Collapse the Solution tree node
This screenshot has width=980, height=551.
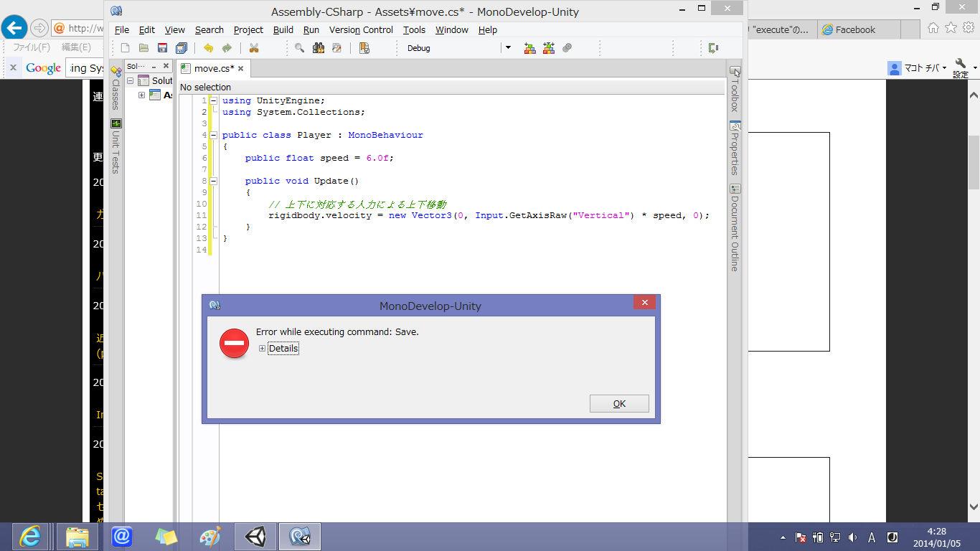(x=131, y=81)
